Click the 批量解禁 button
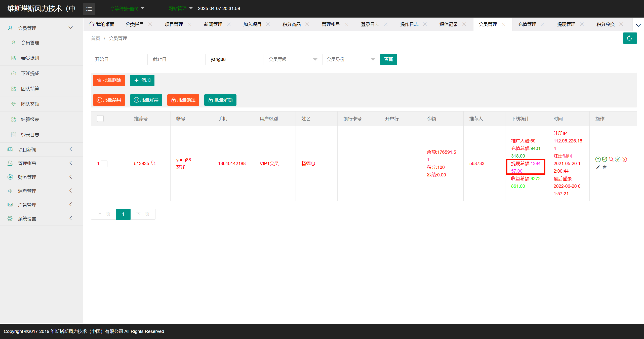This screenshot has height=339, width=644. tap(146, 100)
